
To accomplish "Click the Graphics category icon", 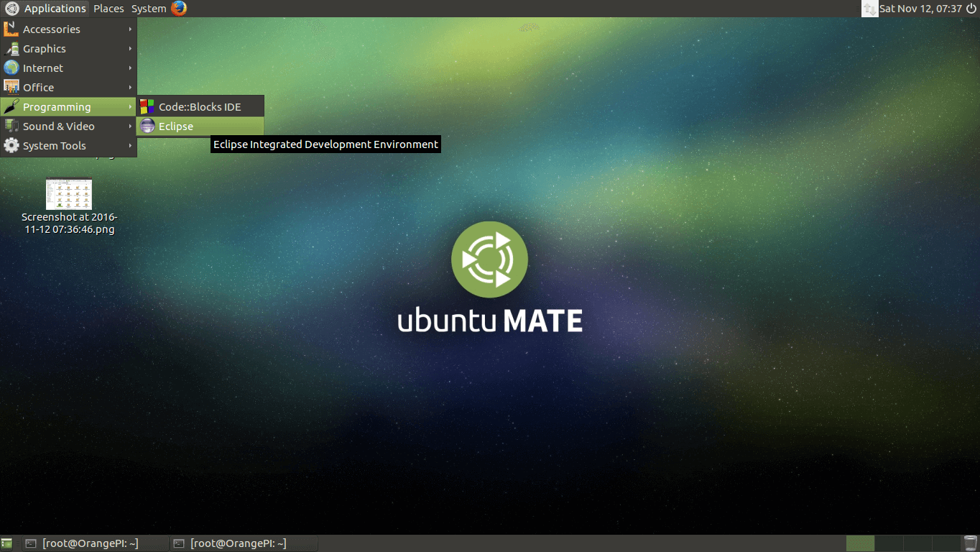I will click(11, 49).
